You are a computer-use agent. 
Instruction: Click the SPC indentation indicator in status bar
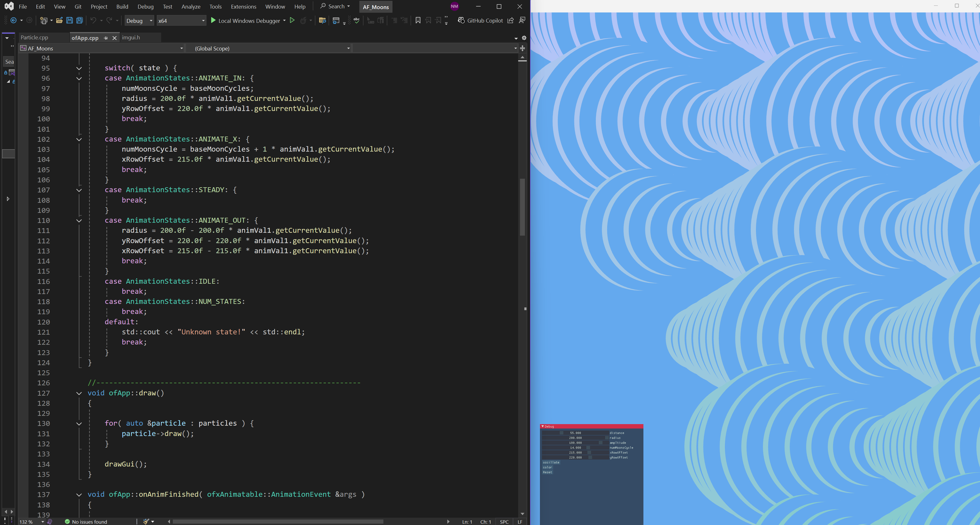click(x=504, y=521)
